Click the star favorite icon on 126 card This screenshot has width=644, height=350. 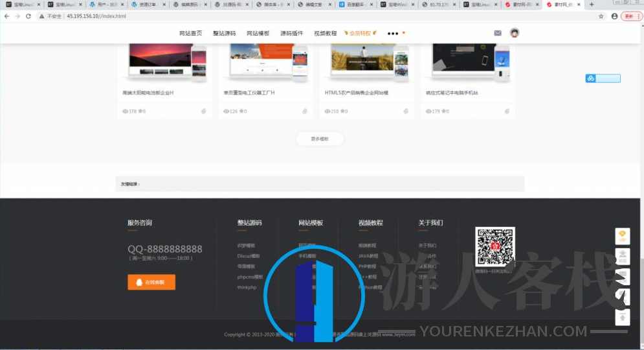coord(241,111)
